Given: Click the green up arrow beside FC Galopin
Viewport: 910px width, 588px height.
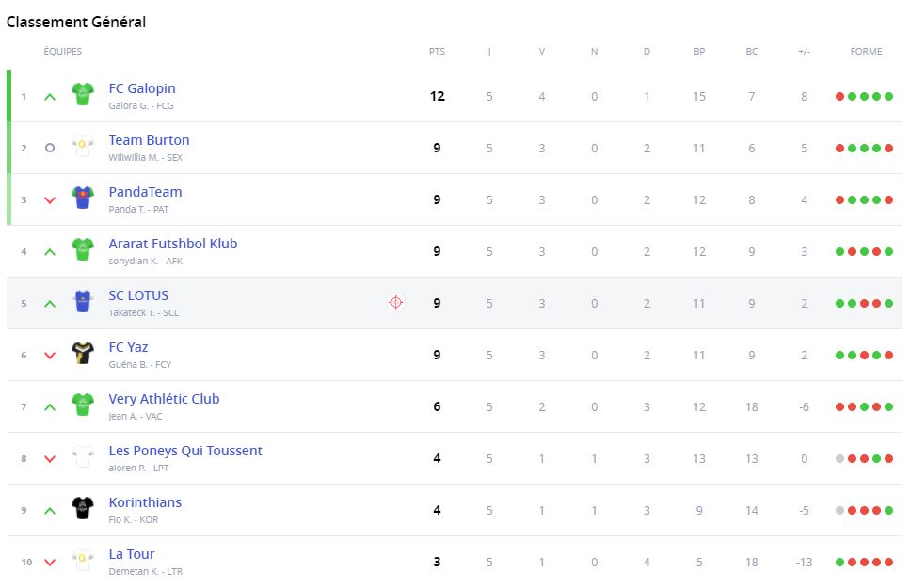Looking at the screenshot, I should coord(50,96).
